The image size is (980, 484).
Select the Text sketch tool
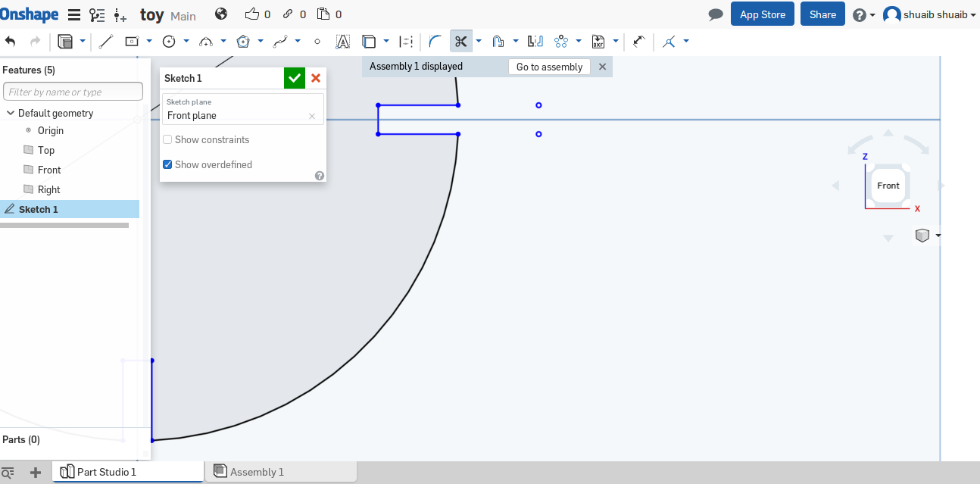(342, 41)
